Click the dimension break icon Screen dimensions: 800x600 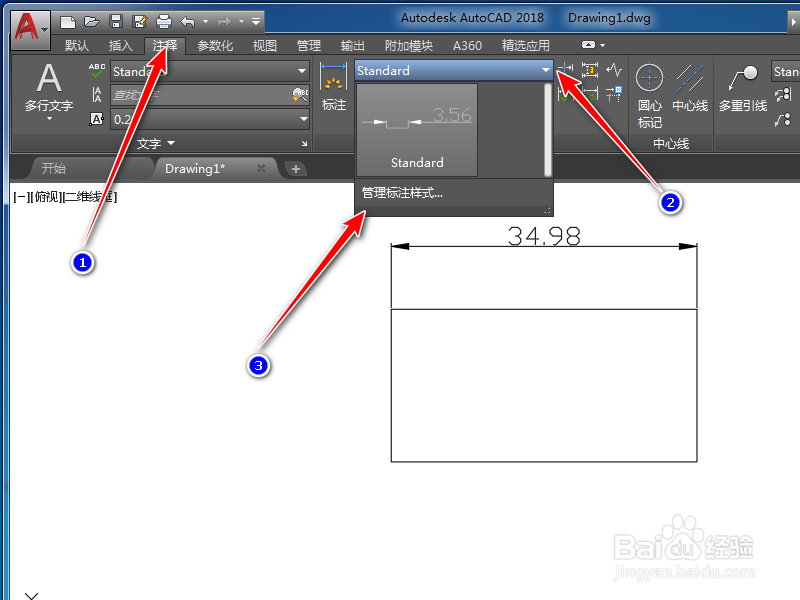coord(566,68)
